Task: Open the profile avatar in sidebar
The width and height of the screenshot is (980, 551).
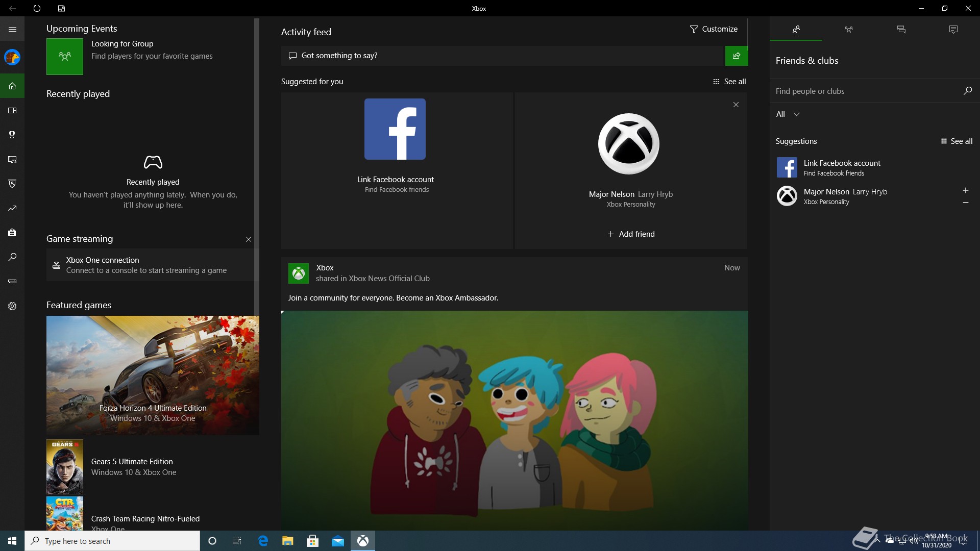Action: pos(12,57)
